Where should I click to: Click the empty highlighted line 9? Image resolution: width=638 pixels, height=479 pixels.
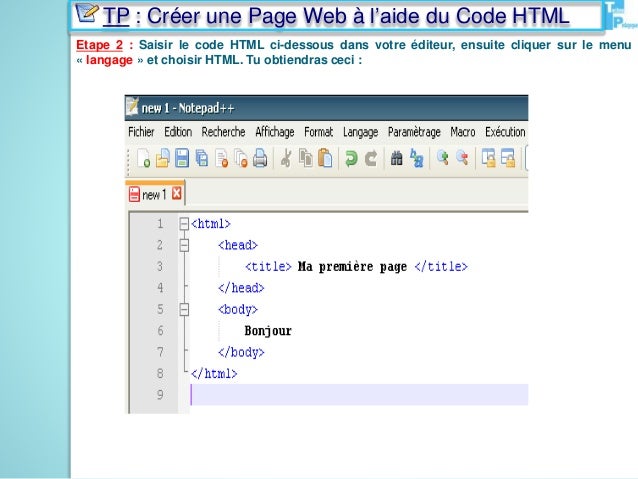359,394
